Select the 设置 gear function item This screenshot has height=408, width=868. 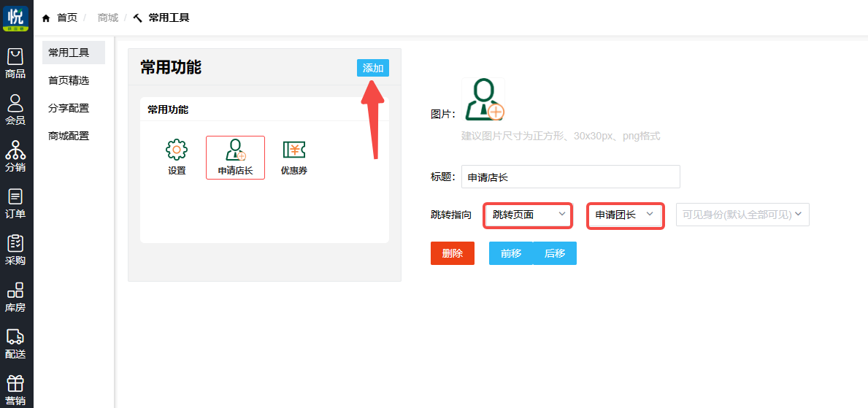pos(177,158)
